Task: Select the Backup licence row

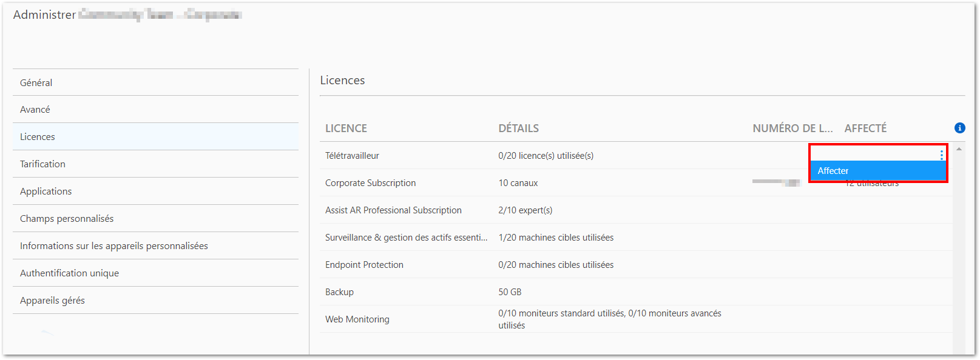Action: tap(339, 292)
